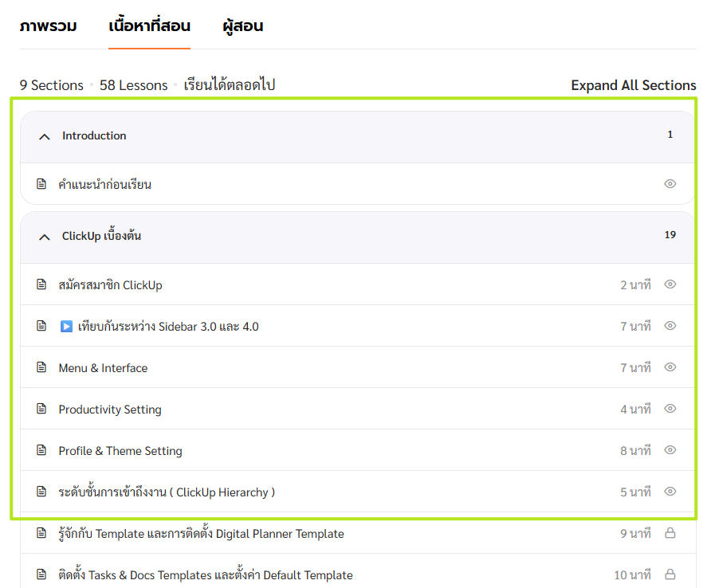Click lock icon for Tasks & Docs Templates lesson
This screenshot has width=707, height=588.
[670, 574]
